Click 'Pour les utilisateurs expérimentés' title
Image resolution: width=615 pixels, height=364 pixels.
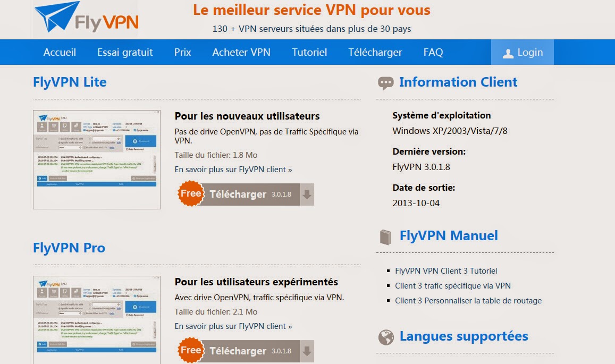click(x=256, y=282)
